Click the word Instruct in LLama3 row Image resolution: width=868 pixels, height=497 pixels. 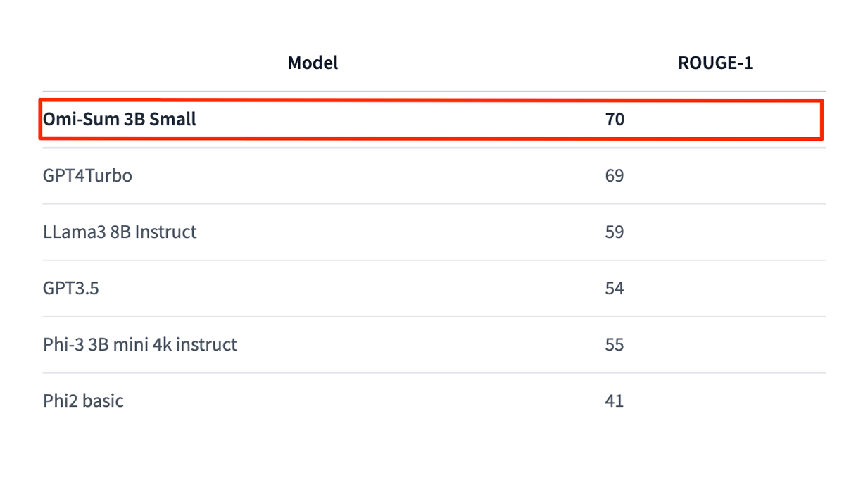point(165,232)
